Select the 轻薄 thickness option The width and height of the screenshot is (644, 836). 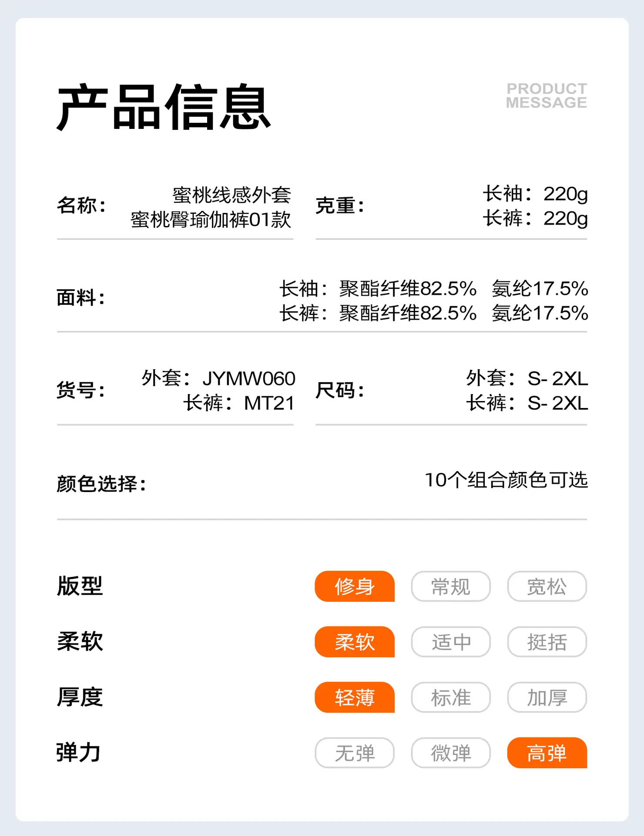pyautogui.click(x=355, y=698)
